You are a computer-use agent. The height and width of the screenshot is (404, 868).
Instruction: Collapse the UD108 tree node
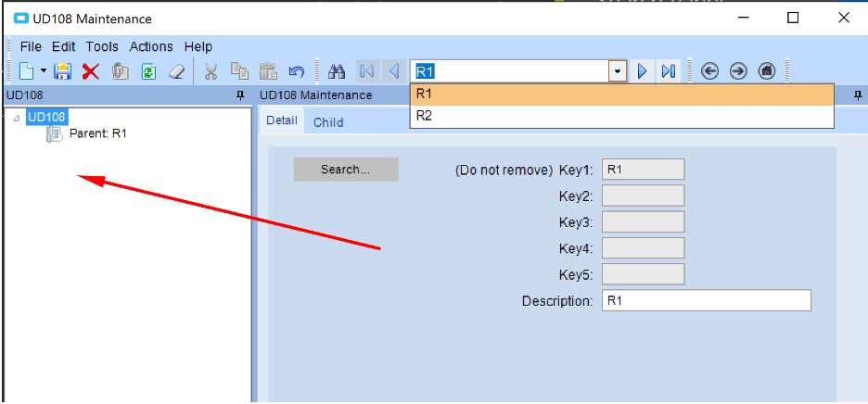click(x=16, y=118)
